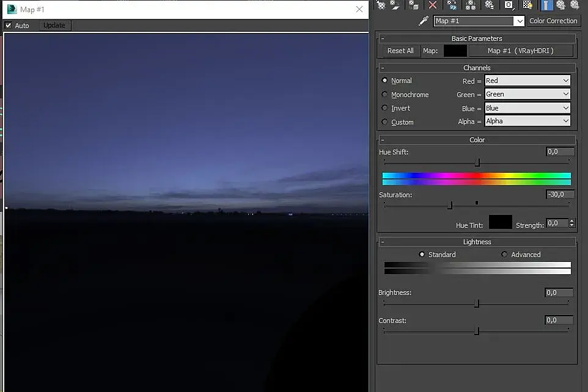The height and width of the screenshot is (392, 588).
Task: Open the Blue channel dropdown
Action: tap(527, 108)
